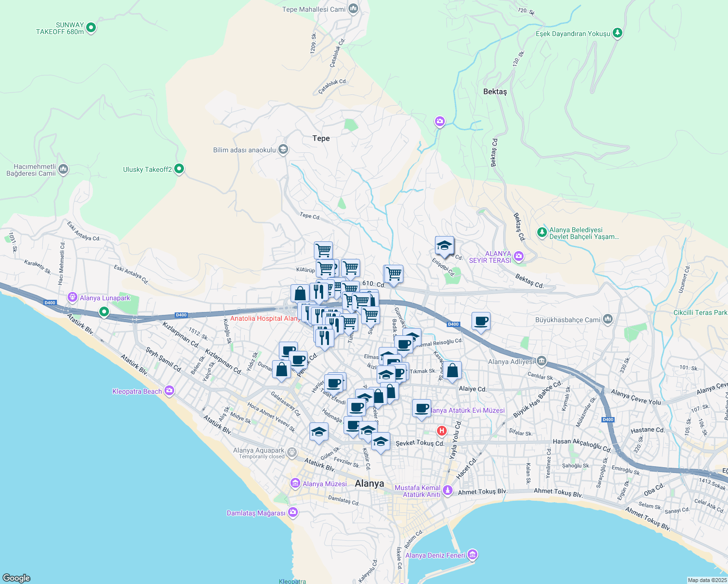
Task: Open the Alanya Müzesi museum marker
Action: 295,484
